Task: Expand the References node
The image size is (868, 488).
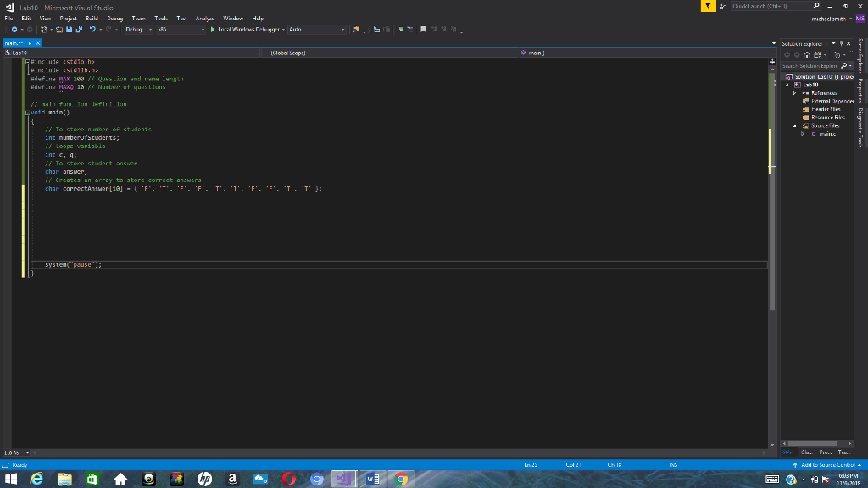Action: (795, 92)
